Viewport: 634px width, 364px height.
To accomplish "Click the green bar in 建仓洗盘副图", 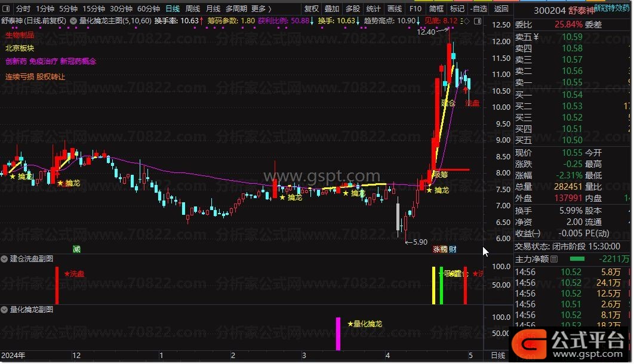I will (441, 285).
